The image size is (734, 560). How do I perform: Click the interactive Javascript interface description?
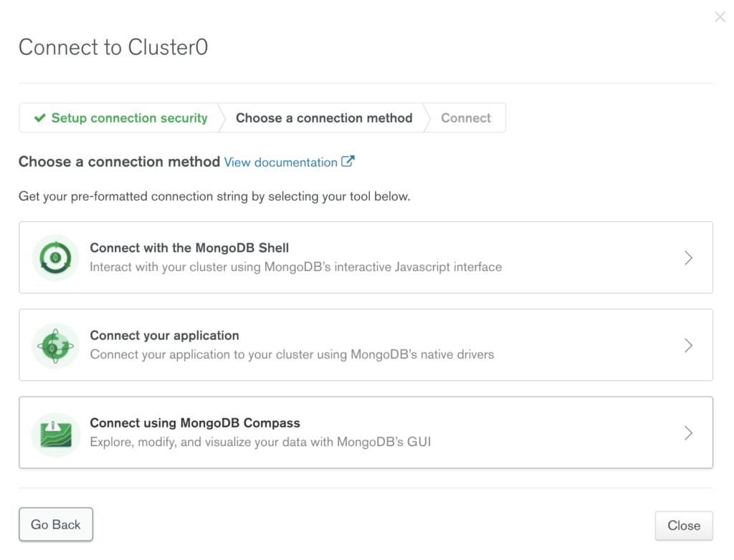[x=295, y=267]
